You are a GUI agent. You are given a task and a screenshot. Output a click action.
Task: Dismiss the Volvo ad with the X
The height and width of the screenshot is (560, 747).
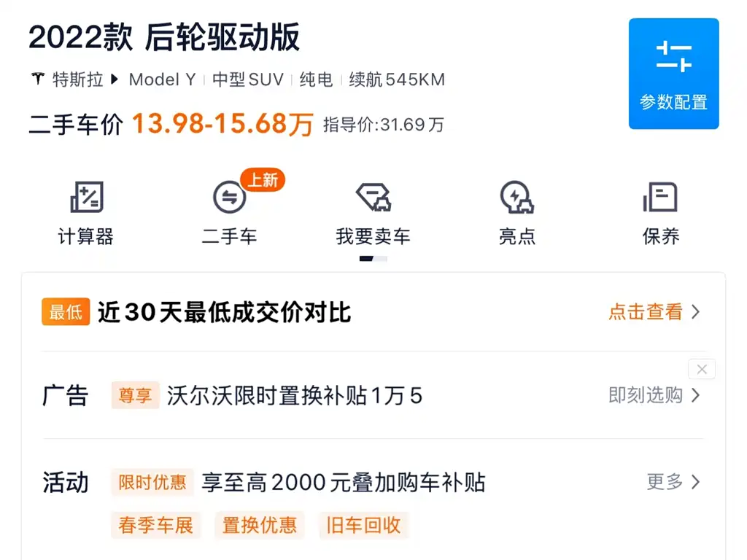tap(701, 369)
